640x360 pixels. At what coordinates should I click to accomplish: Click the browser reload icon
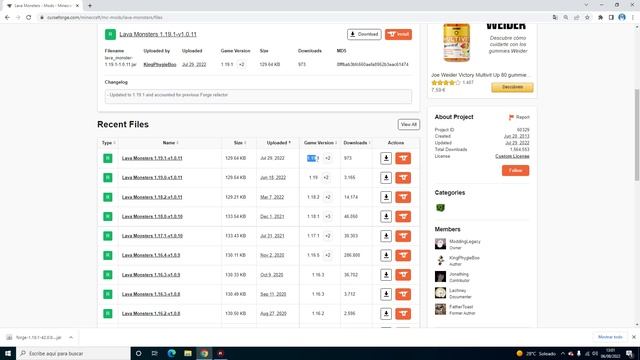pos(29,17)
